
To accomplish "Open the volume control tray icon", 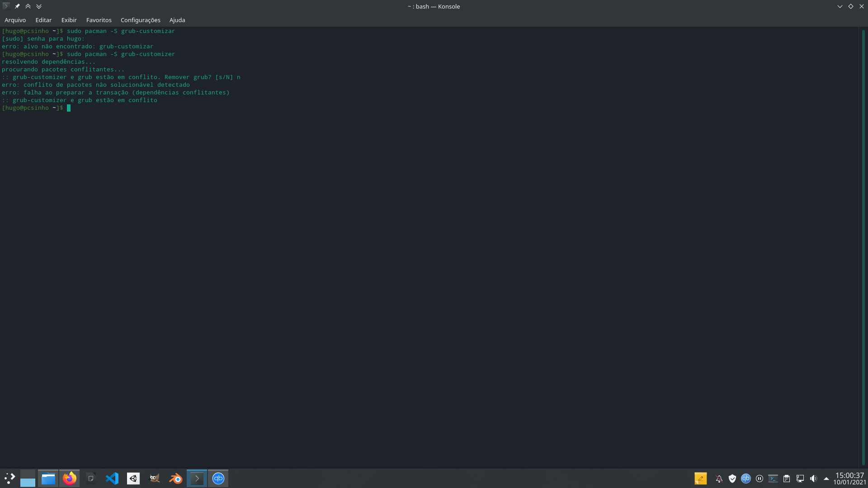I will click(x=813, y=479).
